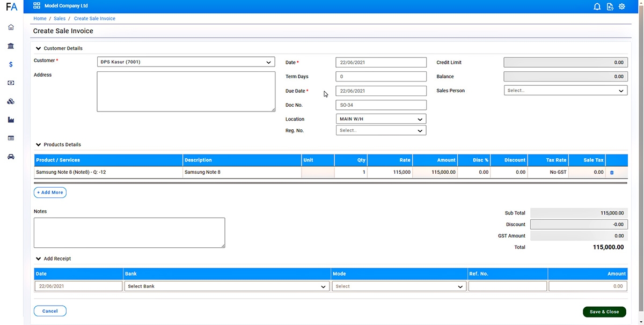Click Create Sale Invoice breadcrumb
644x325 pixels.
pos(94,19)
